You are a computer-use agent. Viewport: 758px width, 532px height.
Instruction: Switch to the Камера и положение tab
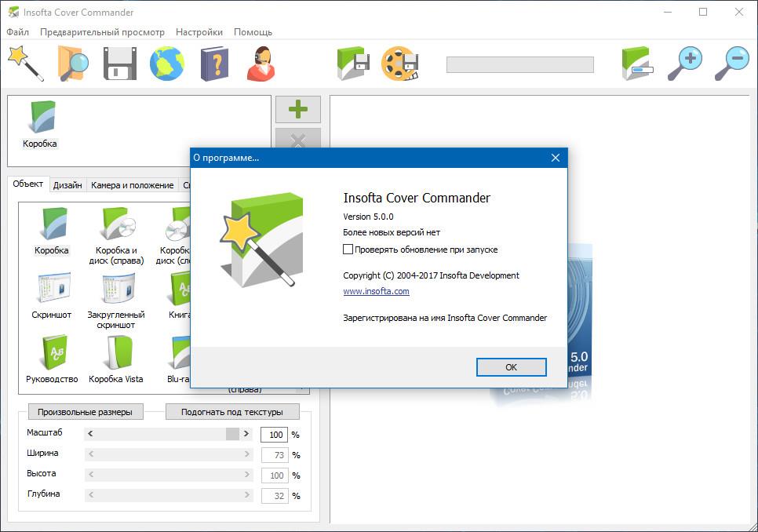point(133,185)
